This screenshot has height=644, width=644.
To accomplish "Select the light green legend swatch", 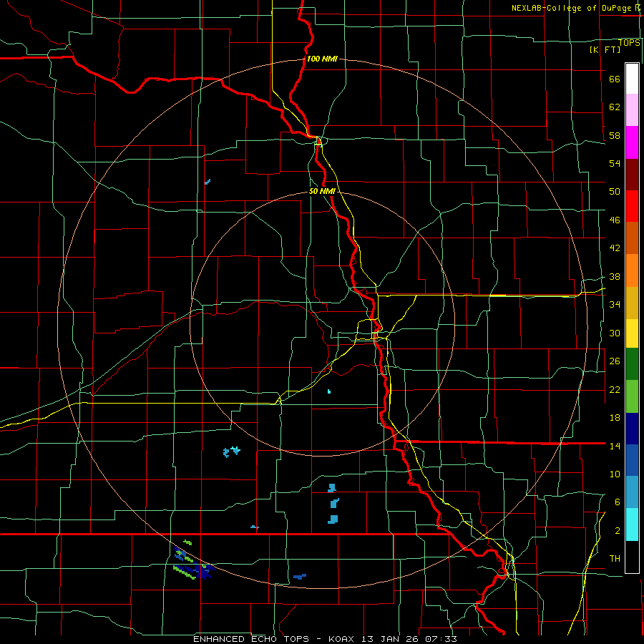I will pos(632,396).
